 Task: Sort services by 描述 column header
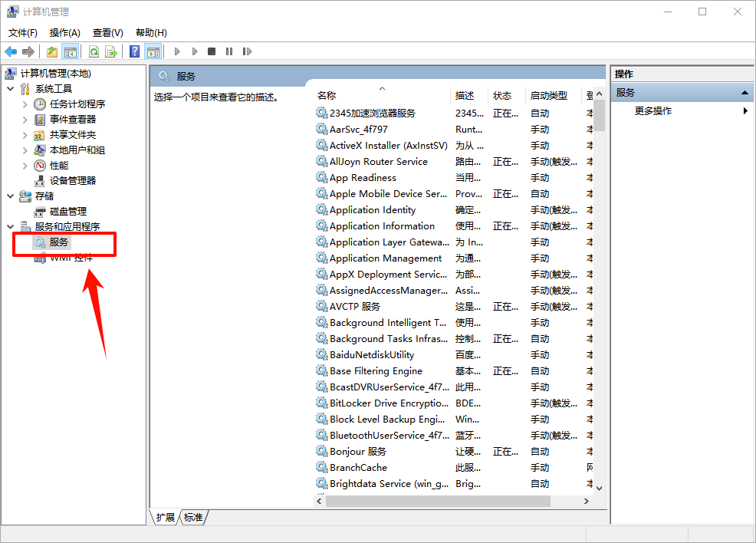tap(469, 95)
